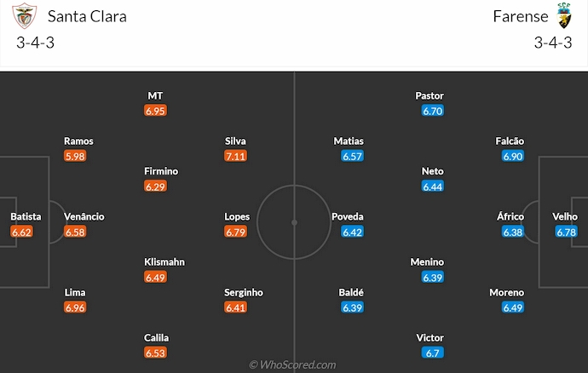Click Pastor's 6.70 rating badge
This screenshot has height=373, width=588.
(x=432, y=111)
